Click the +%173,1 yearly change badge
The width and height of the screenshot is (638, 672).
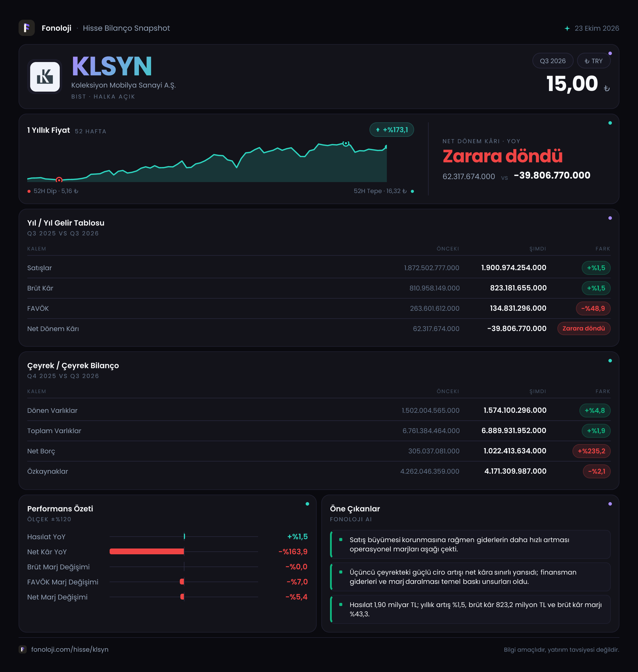tap(391, 130)
